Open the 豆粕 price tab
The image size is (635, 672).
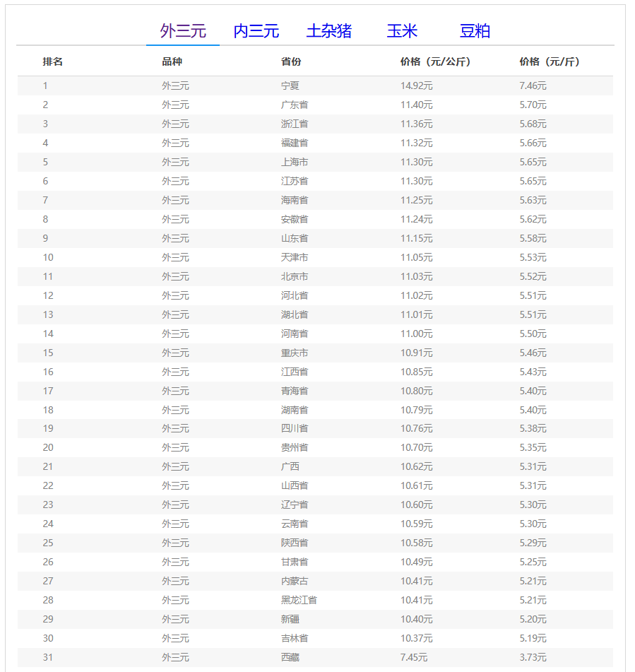[x=475, y=31]
